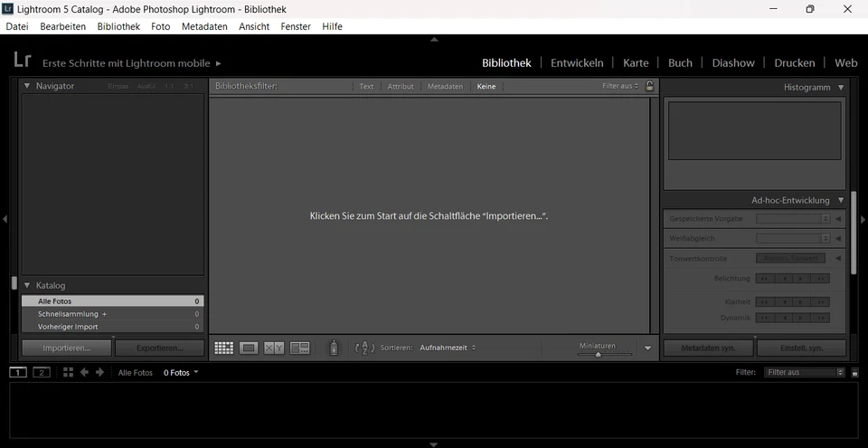868x448 pixels.
Task: Click Dynamik double-left decrease arrow
Action: point(765,319)
